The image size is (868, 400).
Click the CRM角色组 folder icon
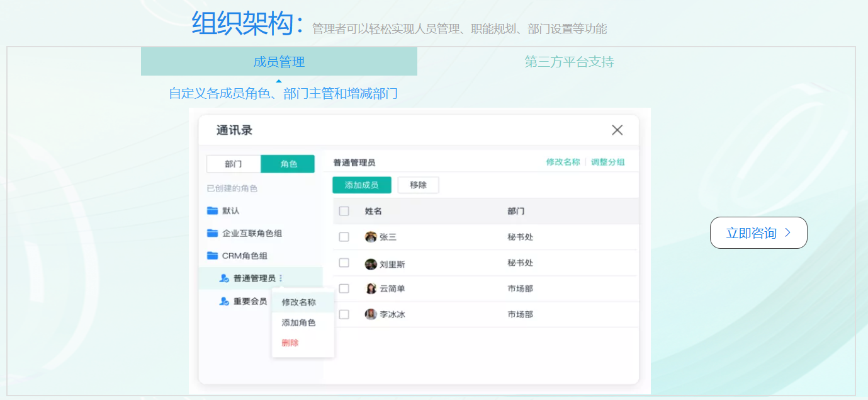tap(212, 256)
